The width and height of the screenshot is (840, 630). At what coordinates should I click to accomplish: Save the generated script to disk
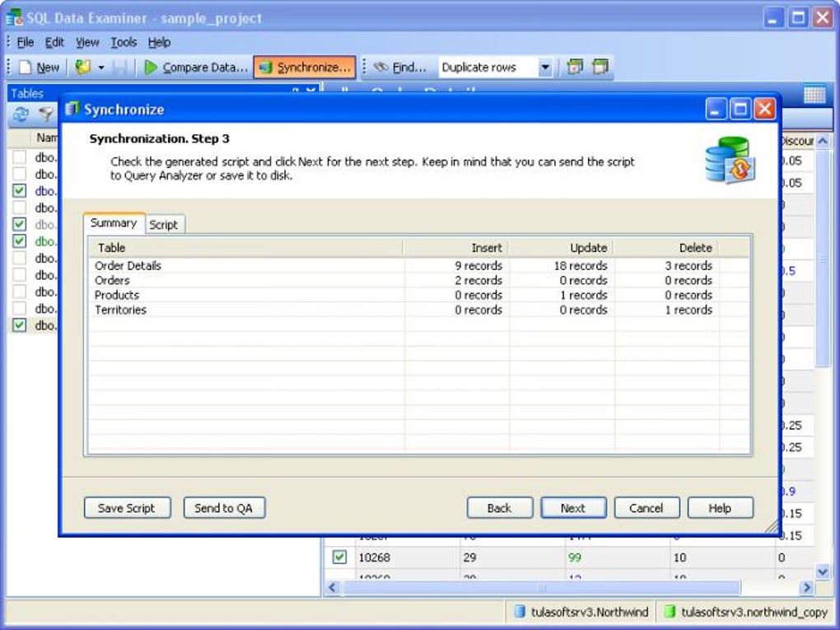127,507
